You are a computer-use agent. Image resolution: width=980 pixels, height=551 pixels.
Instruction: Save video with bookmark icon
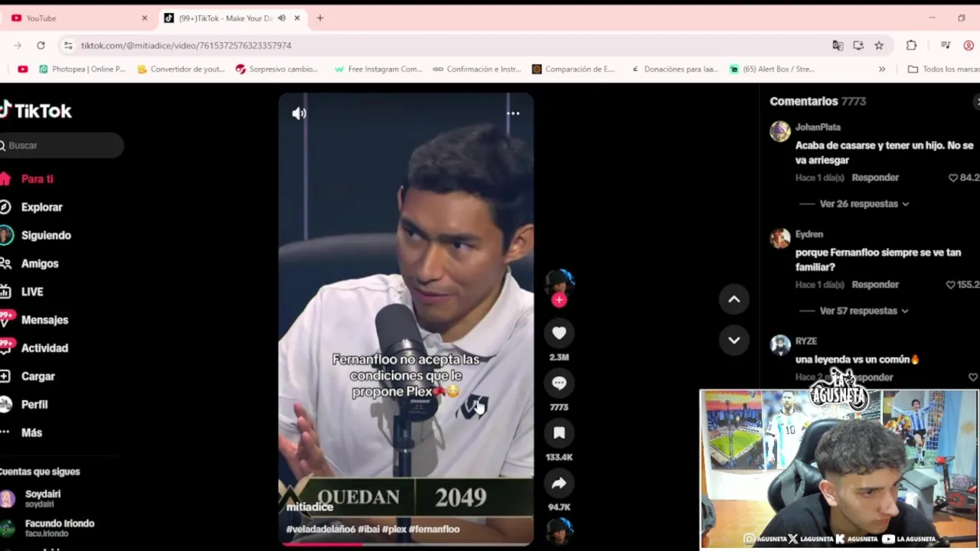[x=559, y=433]
